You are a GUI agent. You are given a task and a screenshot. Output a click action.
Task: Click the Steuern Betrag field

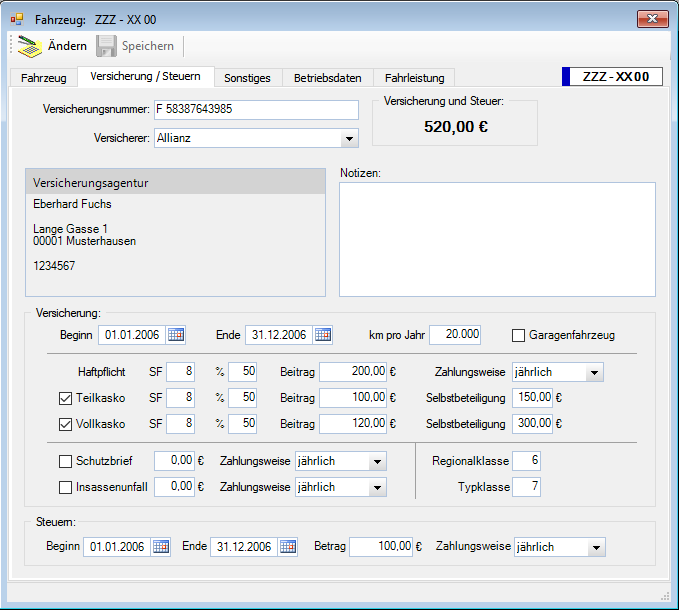[381, 546]
